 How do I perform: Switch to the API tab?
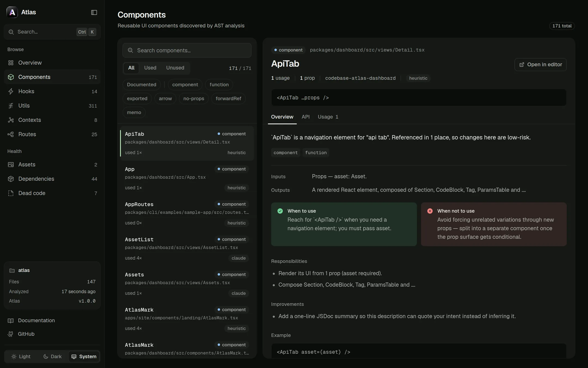(x=305, y=117)
